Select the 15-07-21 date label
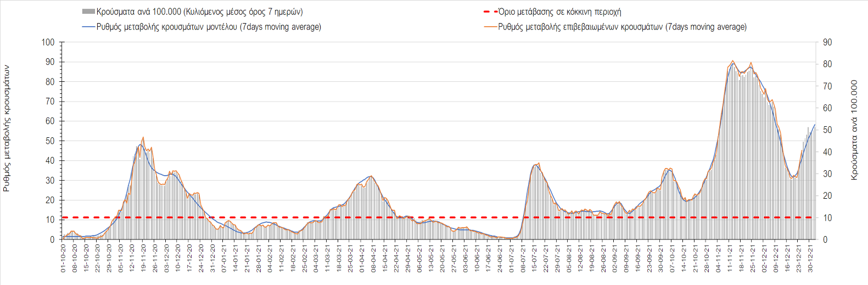868x285 pixels. pos(534,259)
